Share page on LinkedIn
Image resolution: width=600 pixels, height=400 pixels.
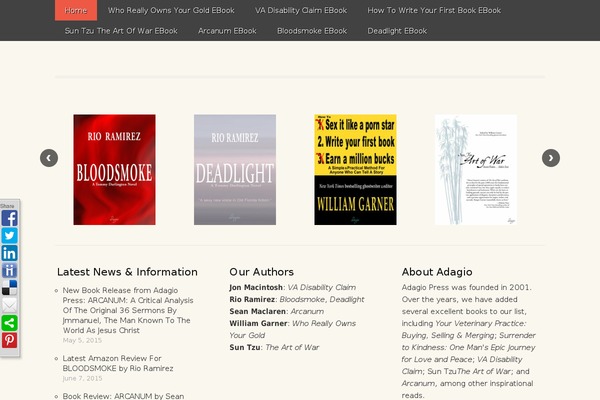coord(9,253)
